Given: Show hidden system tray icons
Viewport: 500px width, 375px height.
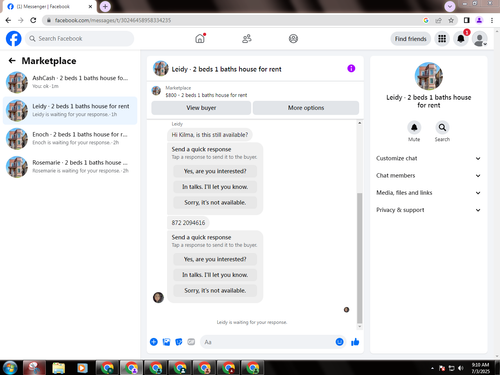Looking at the screenshot, I should coord(432,368).
